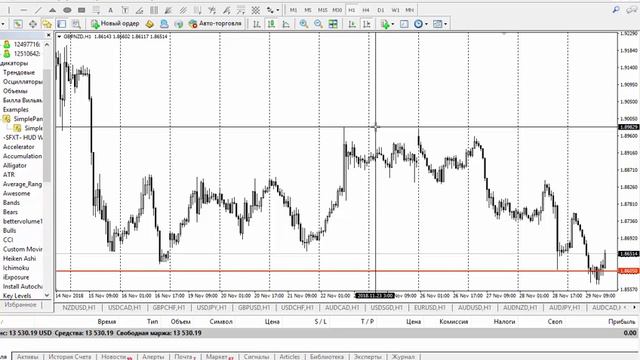Viewport: 640px width, 360px height.
Task: Click the Новый ордер button
Action: 115,24
